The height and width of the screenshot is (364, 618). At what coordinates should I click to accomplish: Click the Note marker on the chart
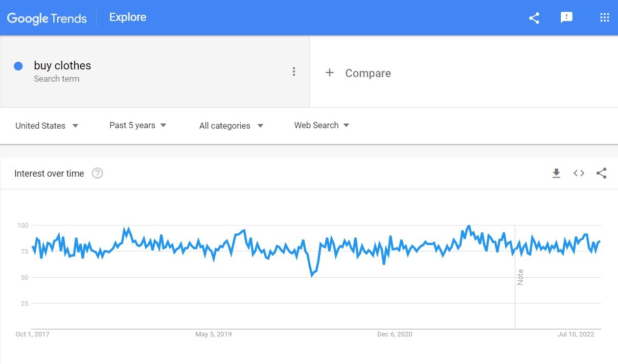(520, 277)
